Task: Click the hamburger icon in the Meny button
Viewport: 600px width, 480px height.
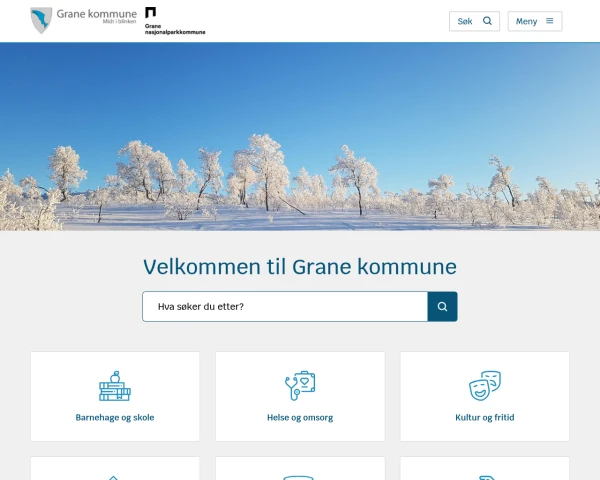Action: click(x=549, y=21)
